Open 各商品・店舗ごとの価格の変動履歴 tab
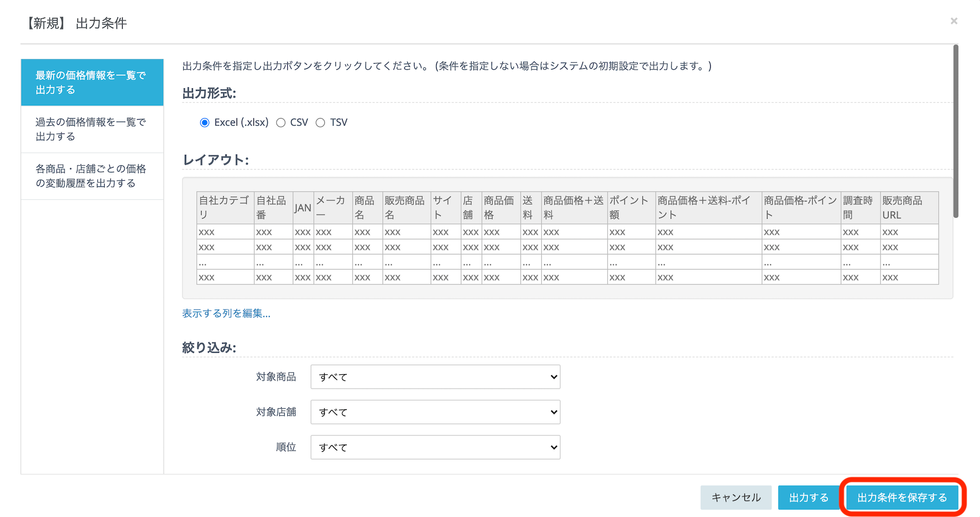The height and width of the screenshot is (517, 980). pyautogui.click(x=92, y=176)
